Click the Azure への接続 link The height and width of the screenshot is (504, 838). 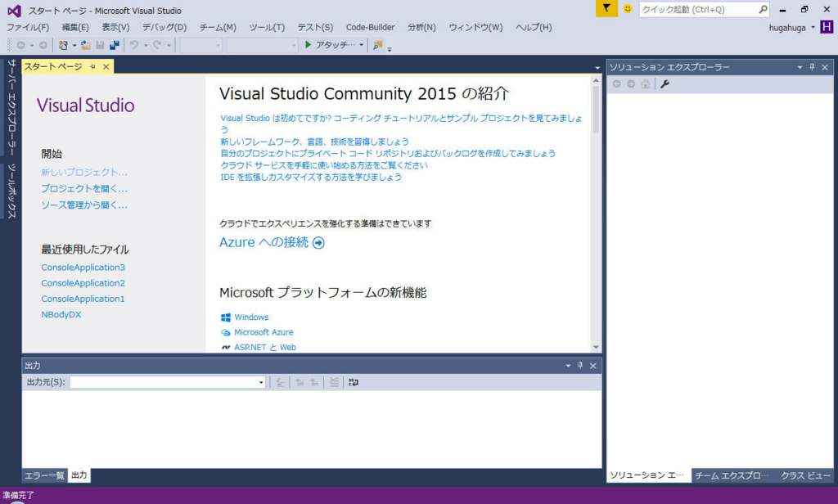(264, 242)
